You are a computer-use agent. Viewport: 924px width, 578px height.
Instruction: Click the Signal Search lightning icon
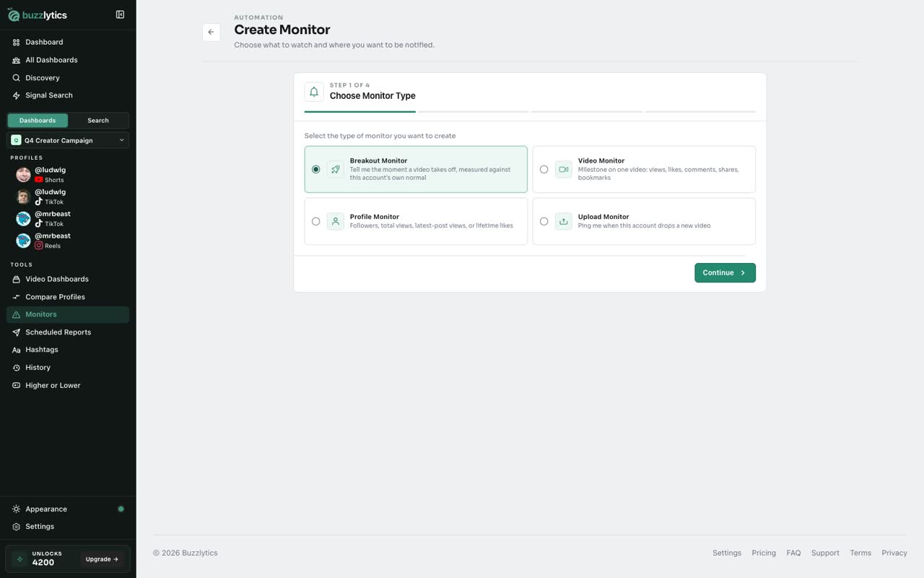coord(17,95)
